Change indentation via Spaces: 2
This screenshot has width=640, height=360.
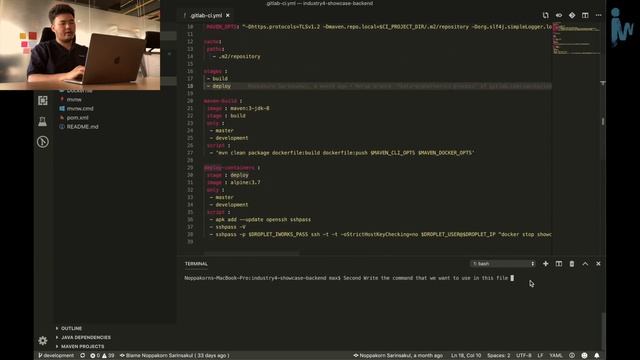[x=498, y=356]
